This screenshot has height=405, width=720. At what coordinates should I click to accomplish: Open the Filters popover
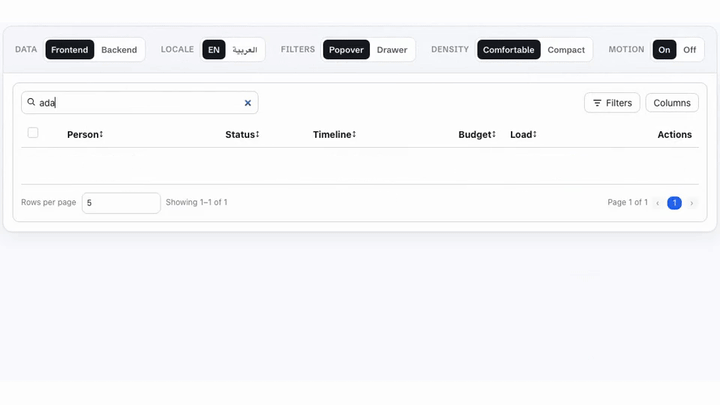[x=612, y=103]
